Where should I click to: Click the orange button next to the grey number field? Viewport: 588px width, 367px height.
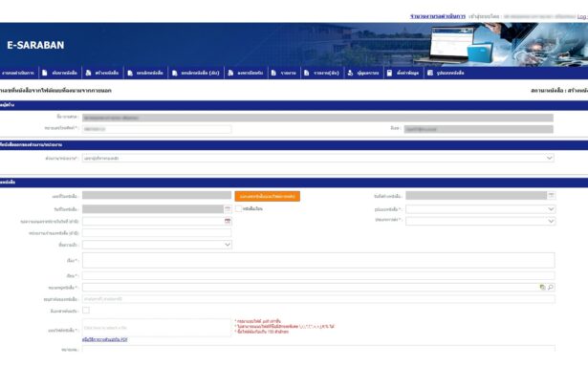(x=268, y=196)
